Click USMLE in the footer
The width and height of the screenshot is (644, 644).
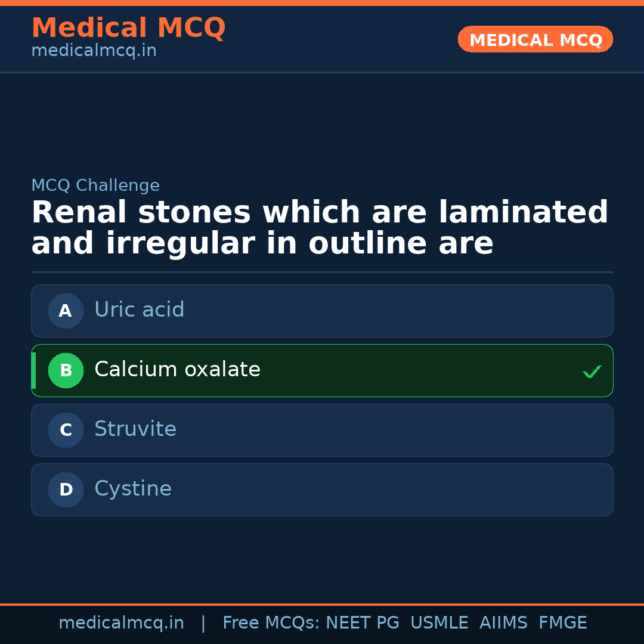(439, 623)
